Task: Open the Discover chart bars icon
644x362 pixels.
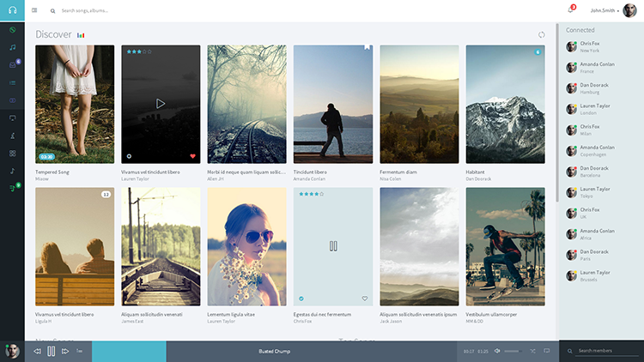Action: (x=81, y=35)
